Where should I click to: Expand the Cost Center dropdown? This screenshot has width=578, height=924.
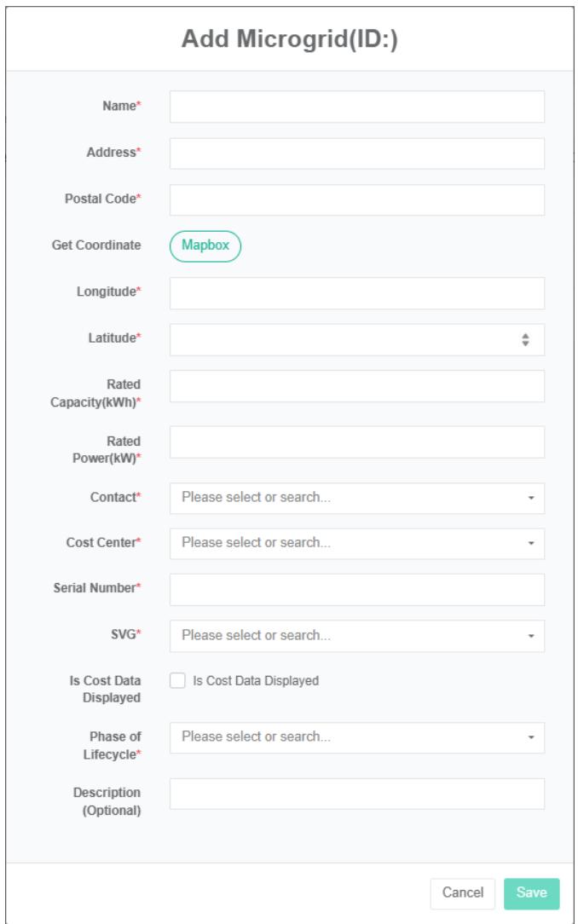click(356, 542)
